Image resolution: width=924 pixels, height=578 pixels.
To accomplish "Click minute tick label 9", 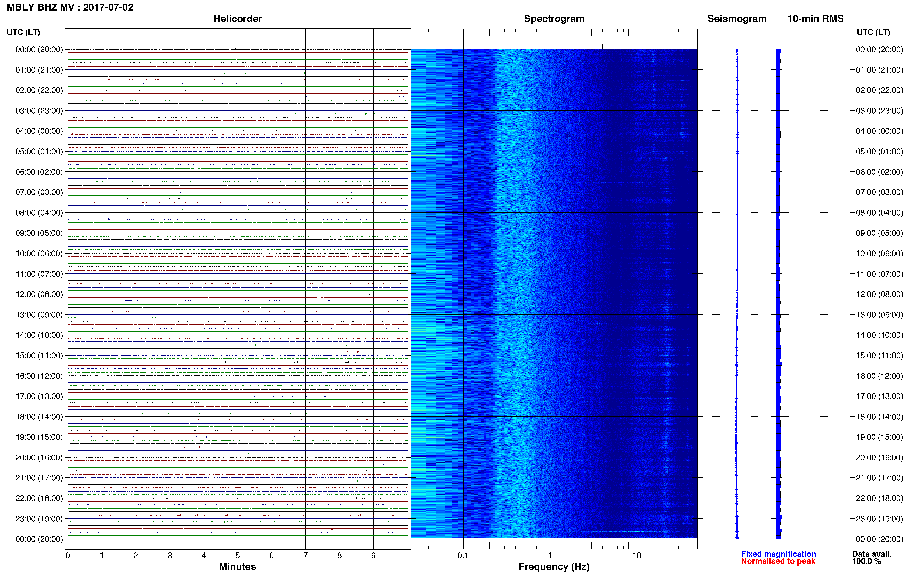I will (x=373, y=555).
